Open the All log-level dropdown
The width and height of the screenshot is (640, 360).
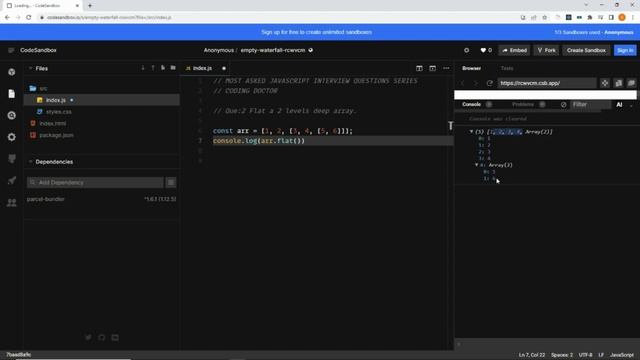624,105
